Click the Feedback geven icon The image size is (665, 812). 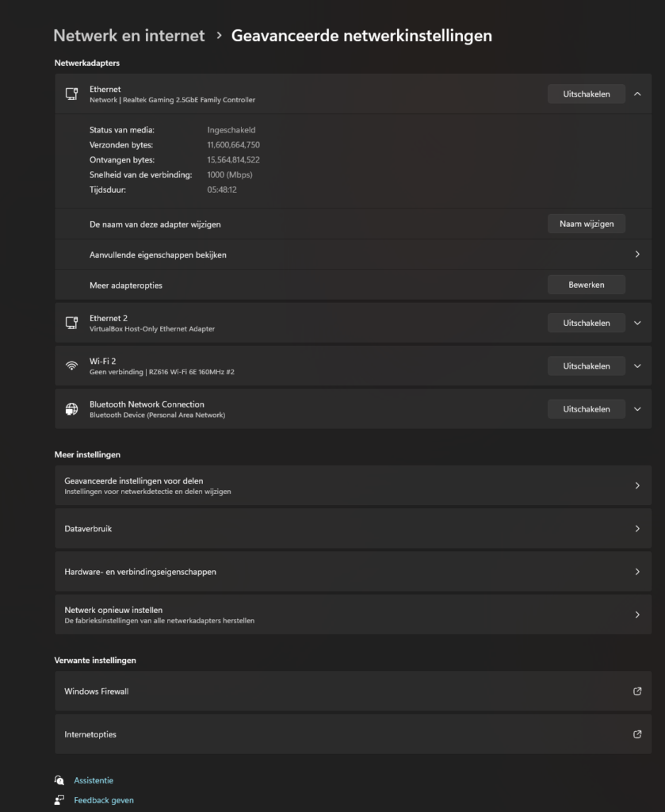point(59,799)
